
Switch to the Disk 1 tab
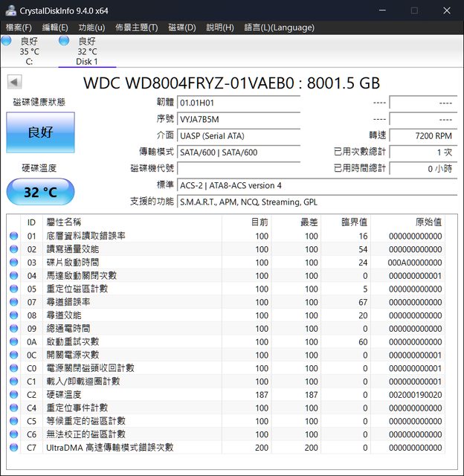(x=86, y=51)
